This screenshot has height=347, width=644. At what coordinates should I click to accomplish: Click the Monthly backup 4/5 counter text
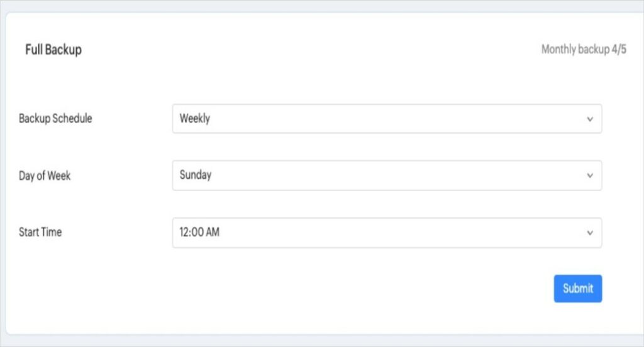(x=583, y=50)
